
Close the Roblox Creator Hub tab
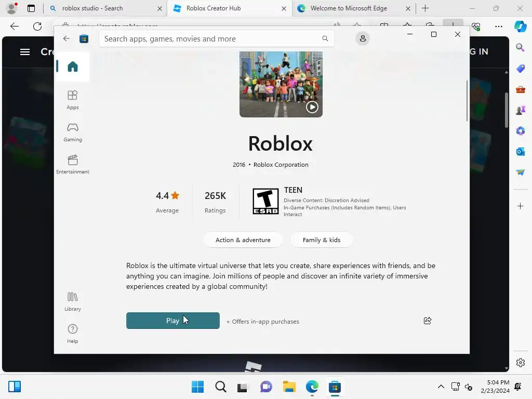pyautogui.click(x=284, y=8)
